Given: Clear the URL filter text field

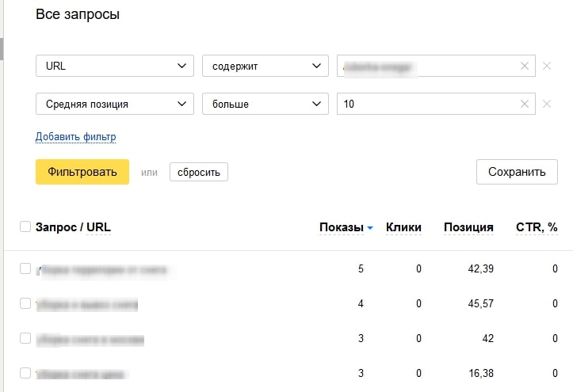Looking at the screenshot, I should 524,67.
